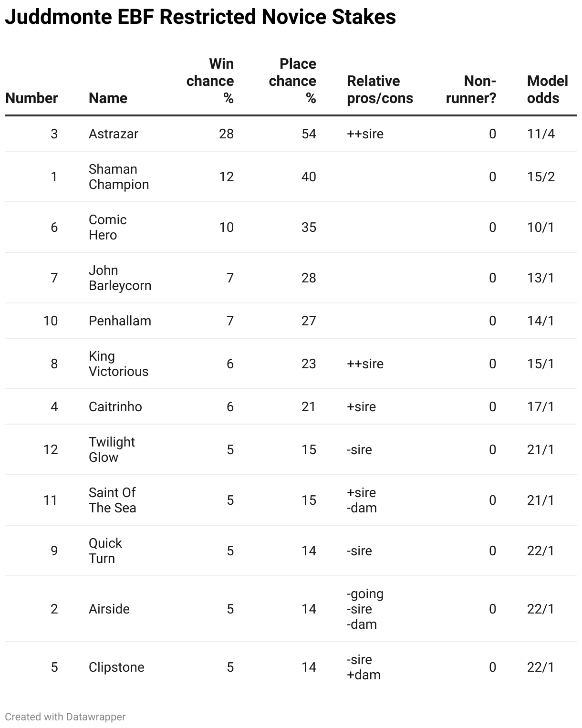Screen dimensions: 582x728
Task: Click the Twilight Glow name cell
Action: [x=112, y=450]
